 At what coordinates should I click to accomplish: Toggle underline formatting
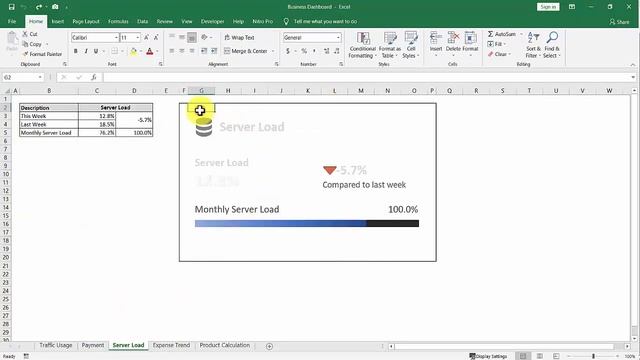(96, 51)
